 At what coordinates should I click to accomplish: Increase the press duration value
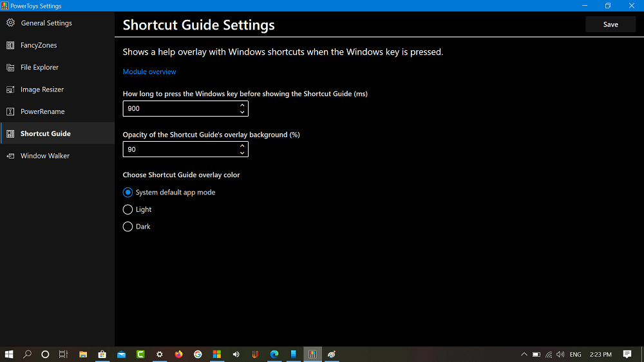click(x=242, y=105)
